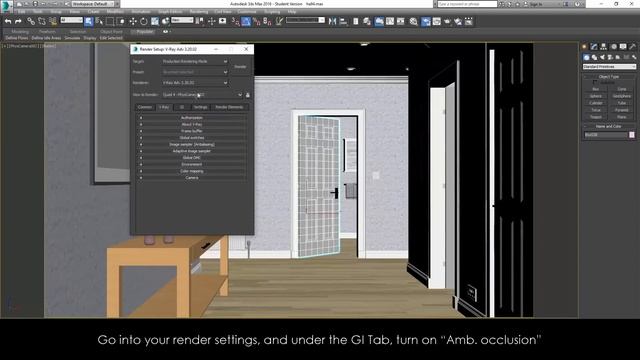This screenshot has width=640, height=360.
Task: Choose the Rectangular Selection Region tool
Action: pyautogui.click(x=110, y=21)
